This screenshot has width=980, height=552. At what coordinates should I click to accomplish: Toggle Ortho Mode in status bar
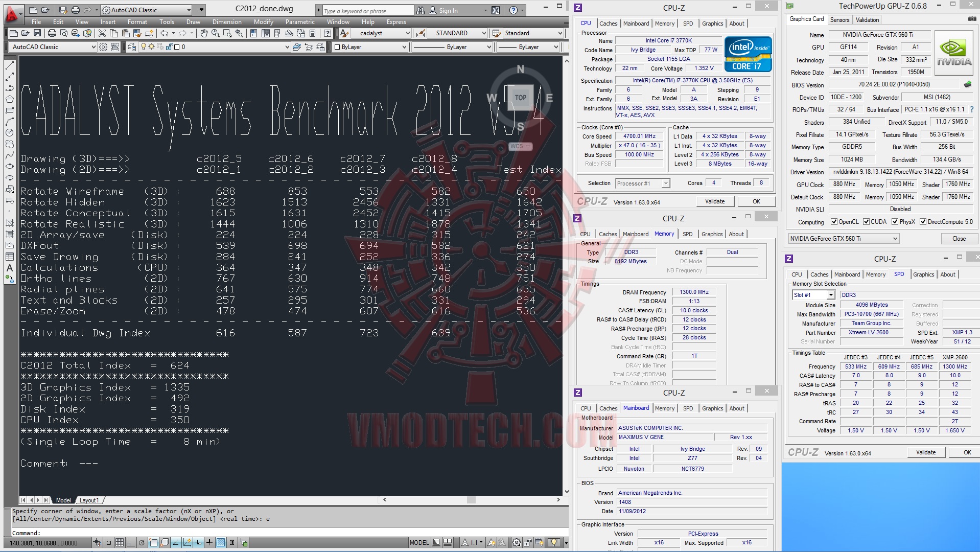pyautogui.click(x=130, y=543)
